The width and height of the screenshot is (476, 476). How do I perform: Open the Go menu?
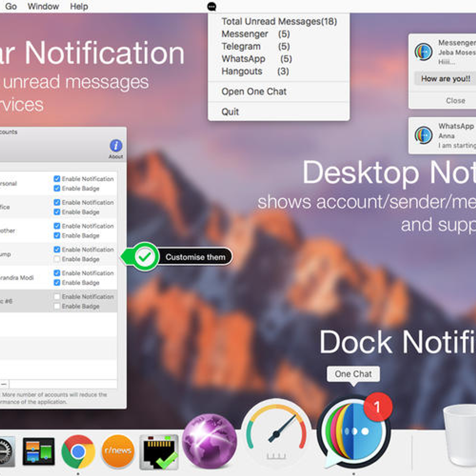pyautogui.click(x=11, y=6)
